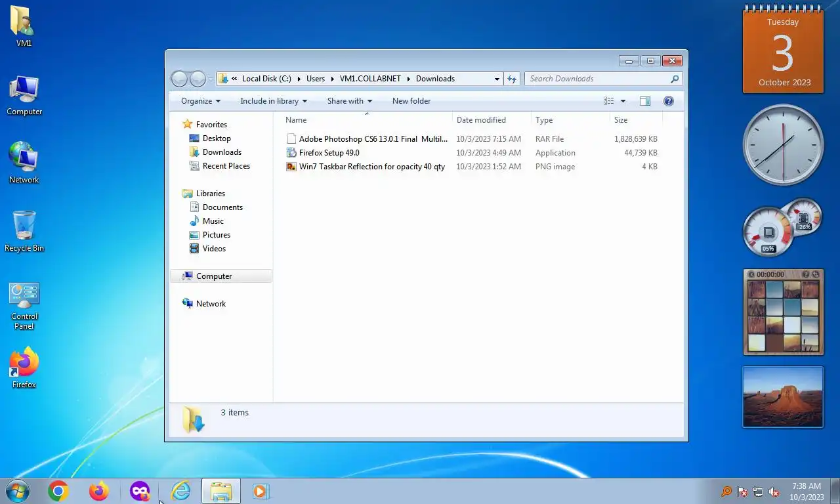Click the Firefox Setup application icon in list
Image resolution: width=840 pixels, height=504 pixels.
coord(291,153)
